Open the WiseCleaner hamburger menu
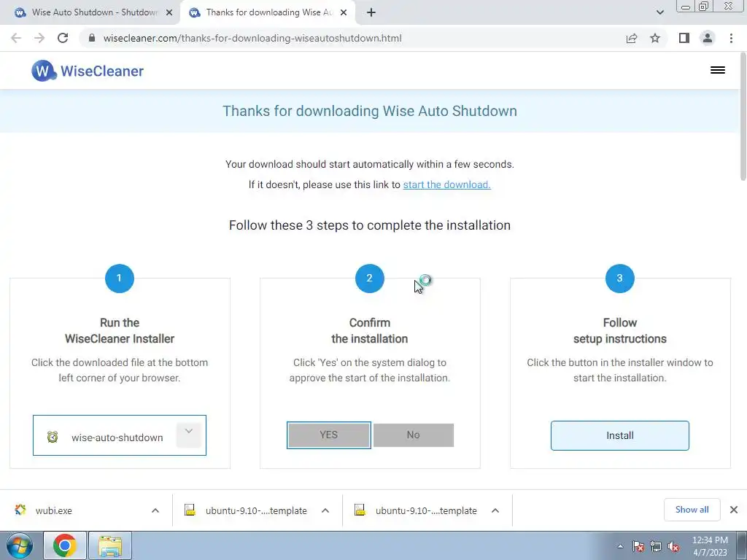 point(718,71)
